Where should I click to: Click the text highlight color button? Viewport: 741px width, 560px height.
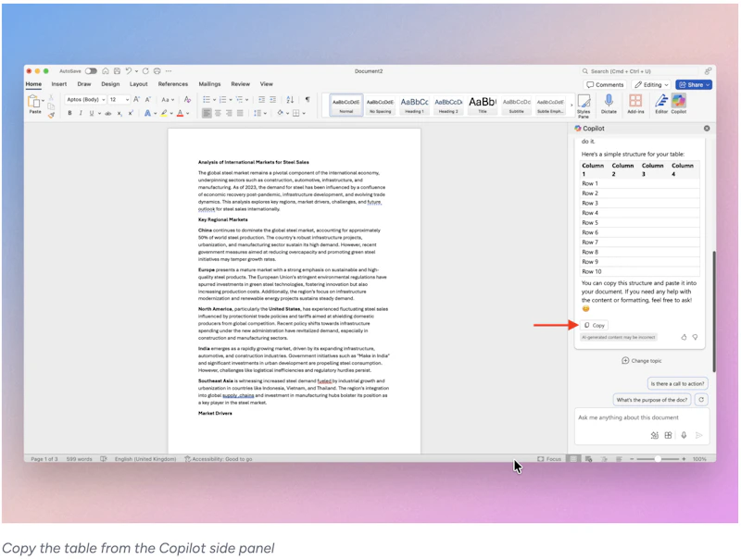click(164, 113)
